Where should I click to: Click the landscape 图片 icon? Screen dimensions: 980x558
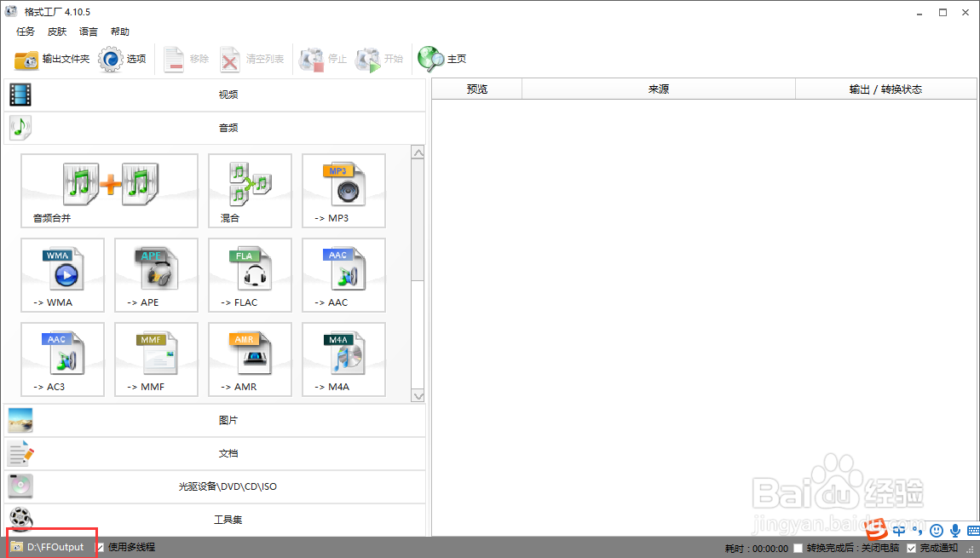point(20,421)
